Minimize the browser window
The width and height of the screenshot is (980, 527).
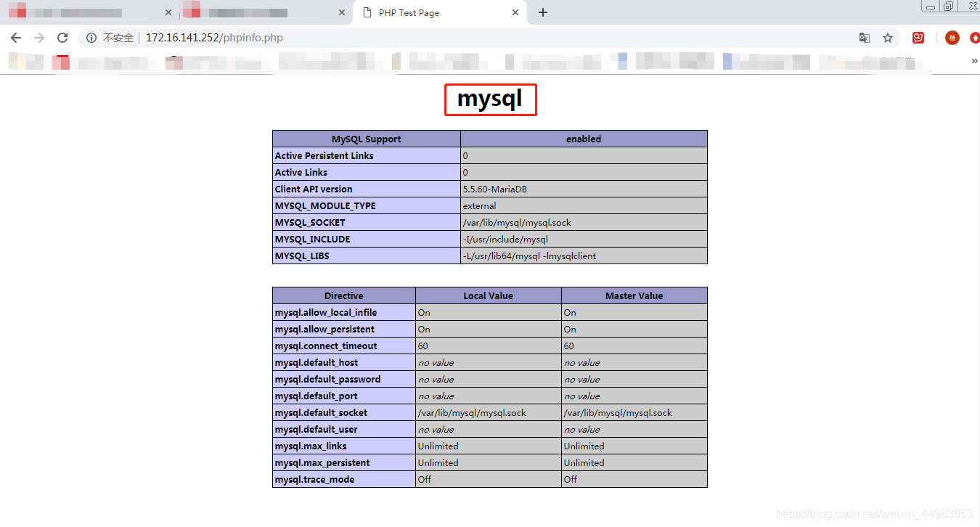pyautogui.click(x=930, y=6)
